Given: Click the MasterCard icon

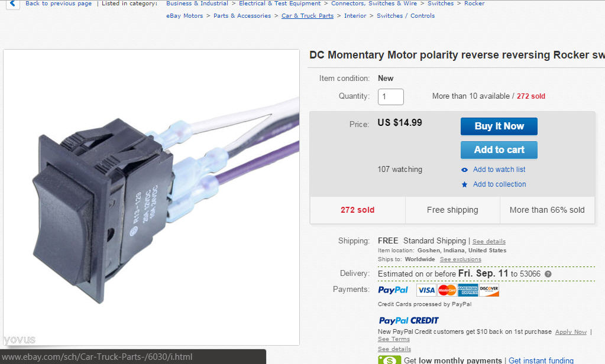Looking at the screenshot, I should (447, 290).
